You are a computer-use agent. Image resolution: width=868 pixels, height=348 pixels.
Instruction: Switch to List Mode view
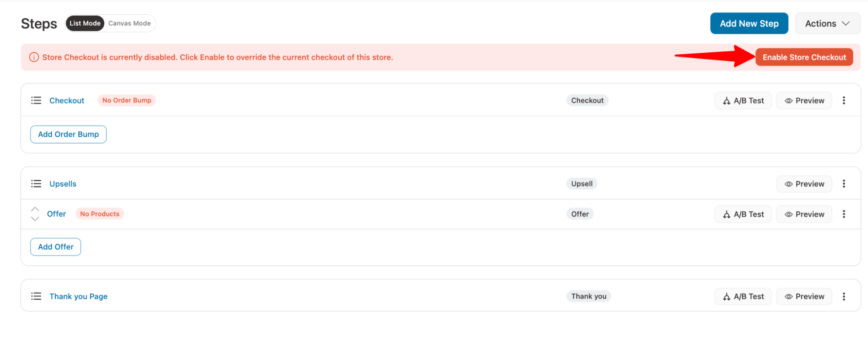85,23
